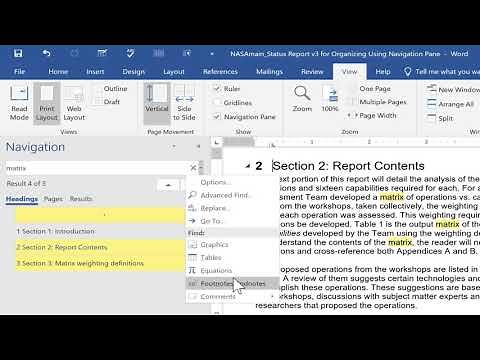Find Graphics from the menu
Image resolution: width=480 pixels, height=360 pixels.
click(232, 245)
